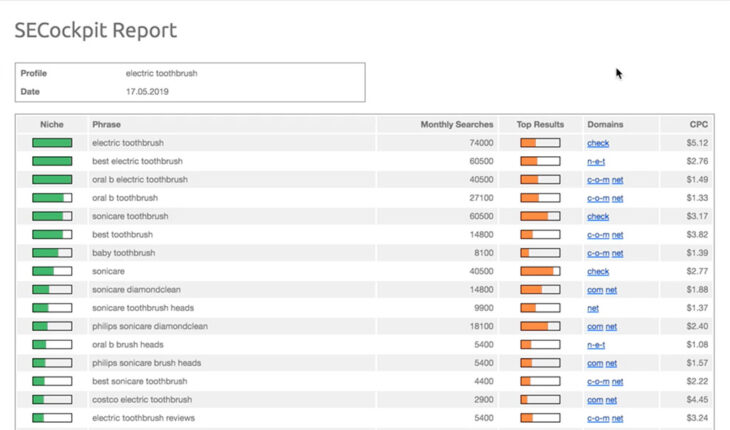Click 'c-o-m' link in oral b electric toothbrush row
Image resolution: width=730 pixels, height=430 pixels.
pyautogui.click(x=597, y=180)
